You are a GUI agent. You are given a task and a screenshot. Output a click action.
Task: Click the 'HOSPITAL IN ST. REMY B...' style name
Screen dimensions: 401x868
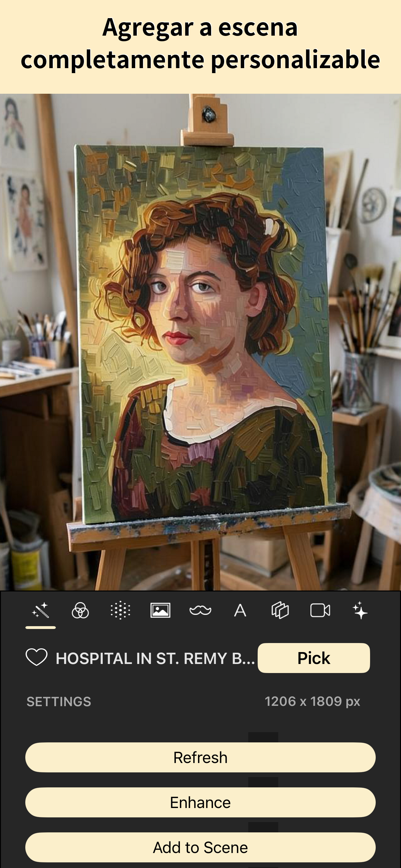[155, 658]
